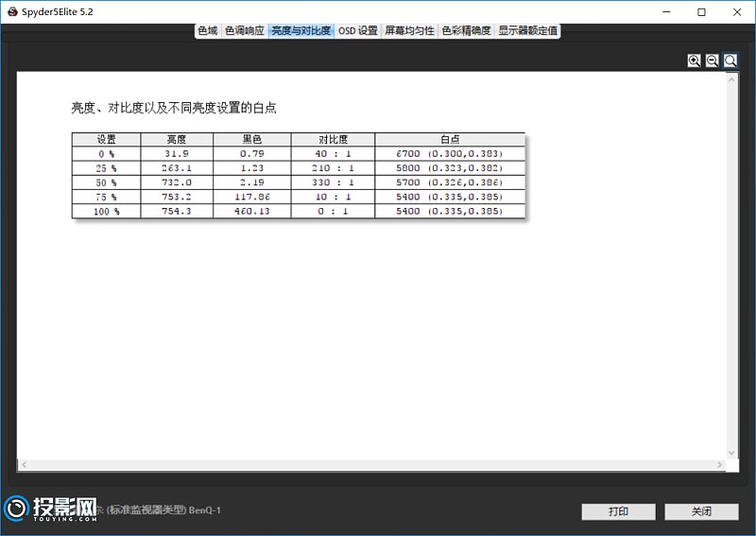Click the 100 % setting row cell
The height and width of the screenshot is (536, 756).
pyautogui.click(x=106, y=212)
